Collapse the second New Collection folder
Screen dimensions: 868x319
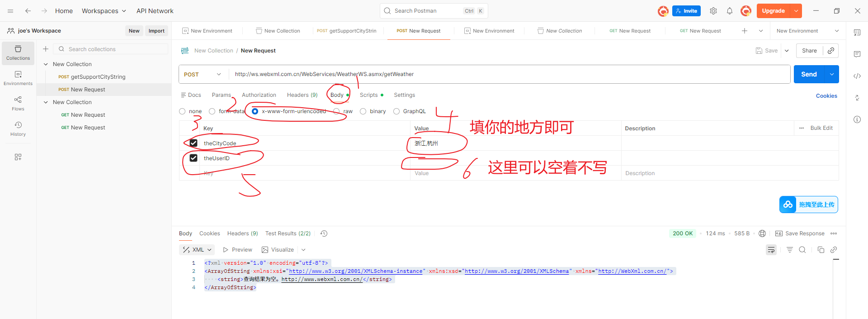46,102
